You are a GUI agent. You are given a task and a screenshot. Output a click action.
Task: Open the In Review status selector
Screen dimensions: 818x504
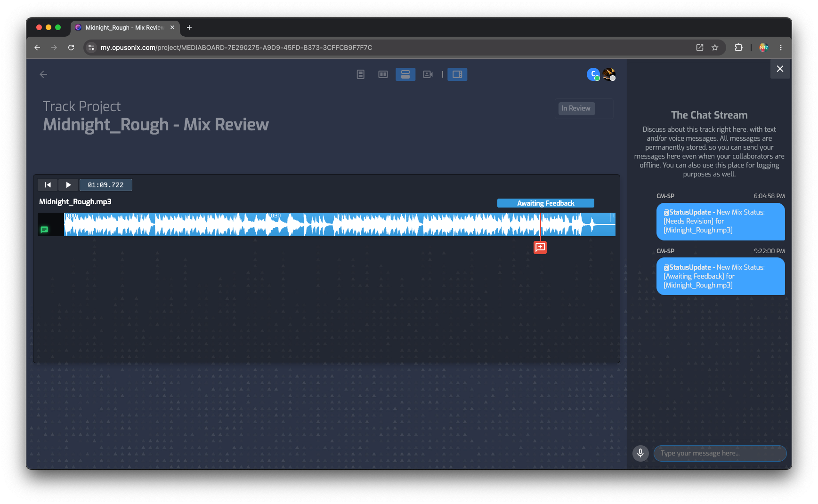click(576, 109)
